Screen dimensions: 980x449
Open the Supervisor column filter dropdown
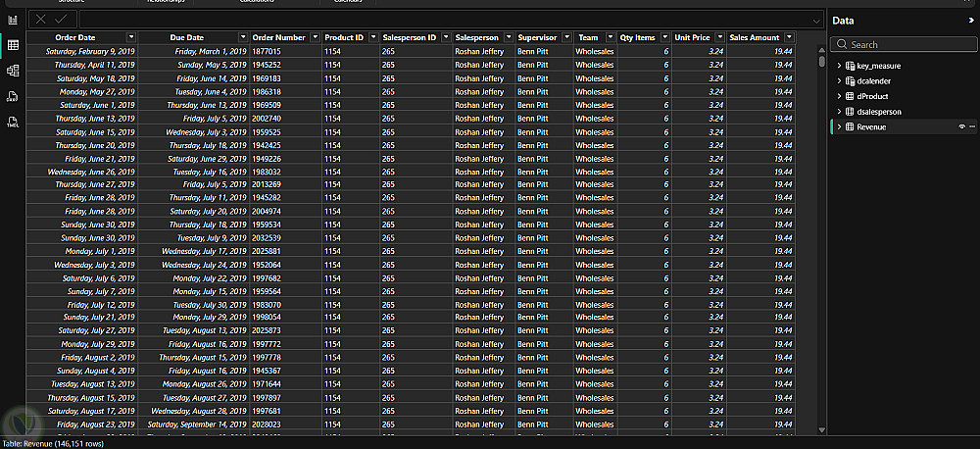pos(566,37)
